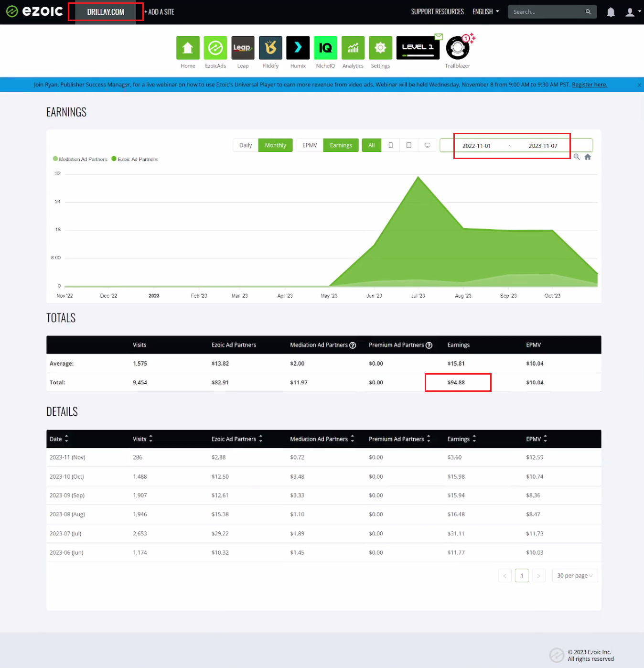Open the EzoicAds icon

pos(215,48)
